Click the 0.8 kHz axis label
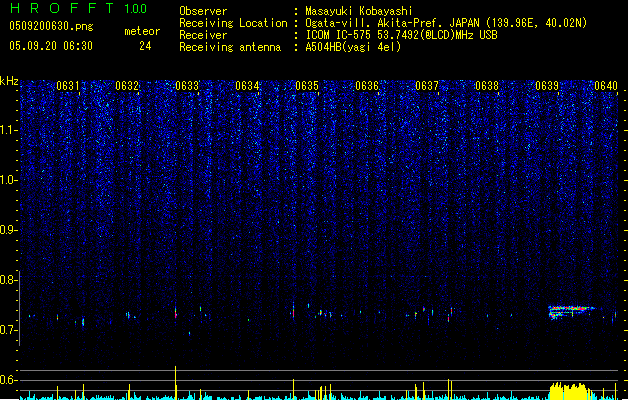 coord(9,280)
